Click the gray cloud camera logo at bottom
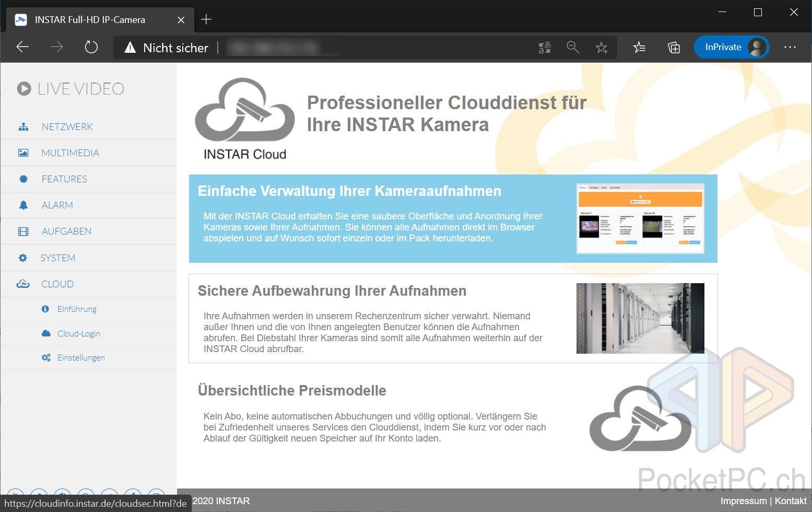 (640, 419)
